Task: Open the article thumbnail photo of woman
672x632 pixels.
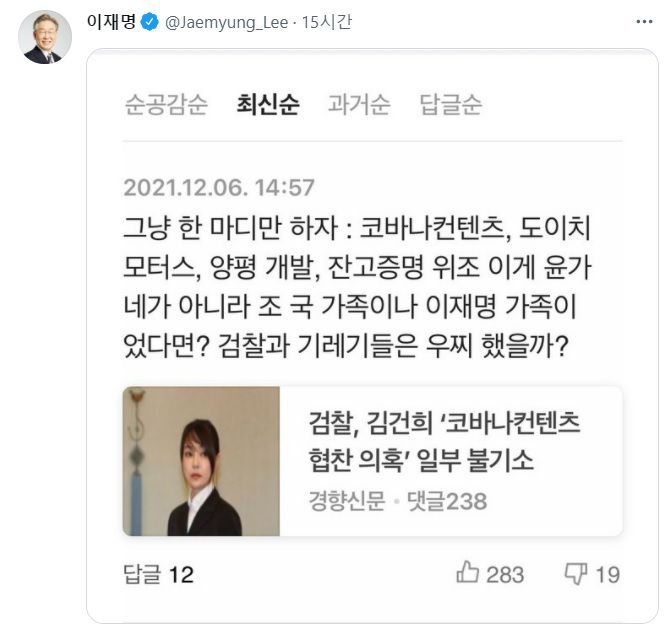Action: [x=201, y=461]
